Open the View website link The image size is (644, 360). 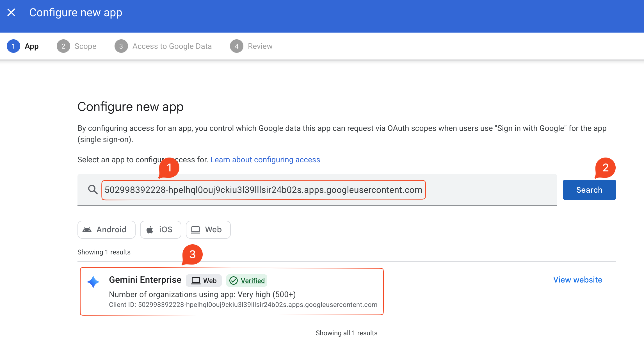578,280
